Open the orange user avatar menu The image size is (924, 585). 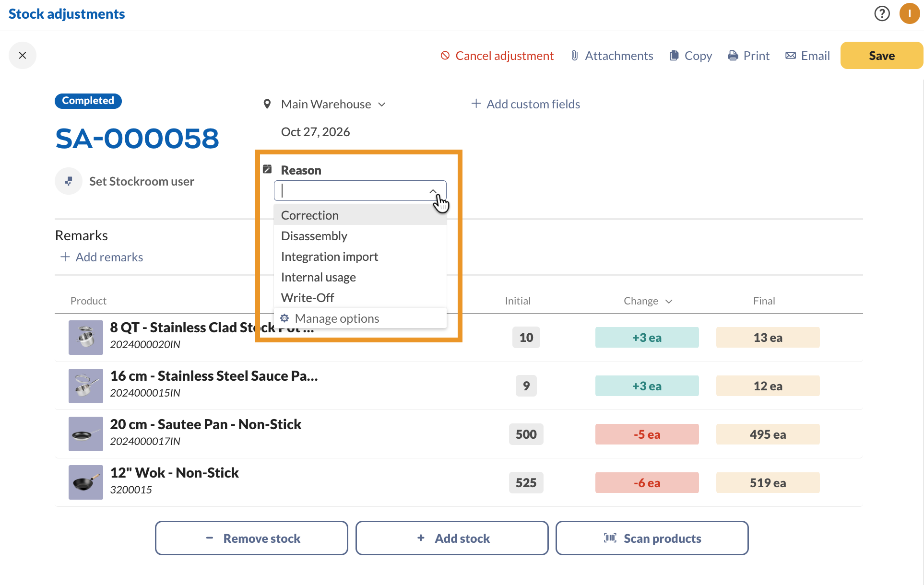point(909,13)
